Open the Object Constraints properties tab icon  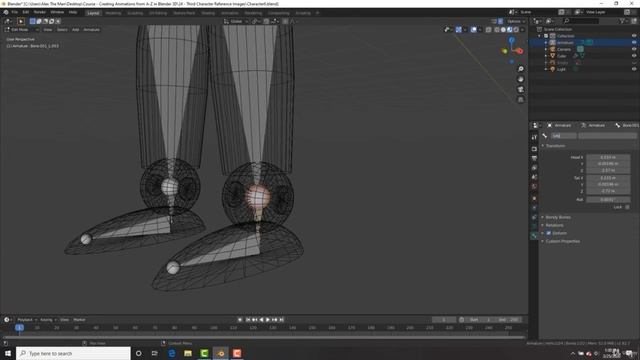[x=534, y=218]
